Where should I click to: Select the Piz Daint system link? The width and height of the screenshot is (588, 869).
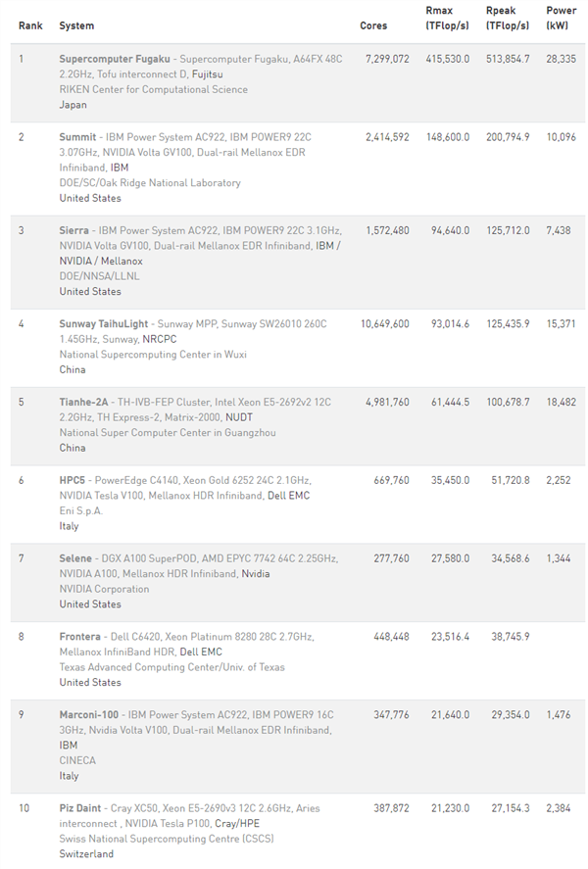(82, 808)
